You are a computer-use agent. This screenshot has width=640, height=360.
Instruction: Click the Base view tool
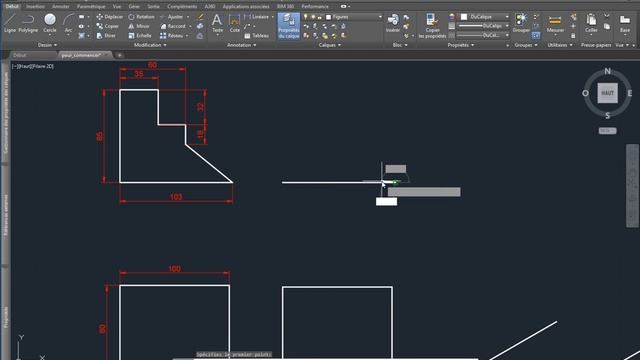tap(625, 23)
